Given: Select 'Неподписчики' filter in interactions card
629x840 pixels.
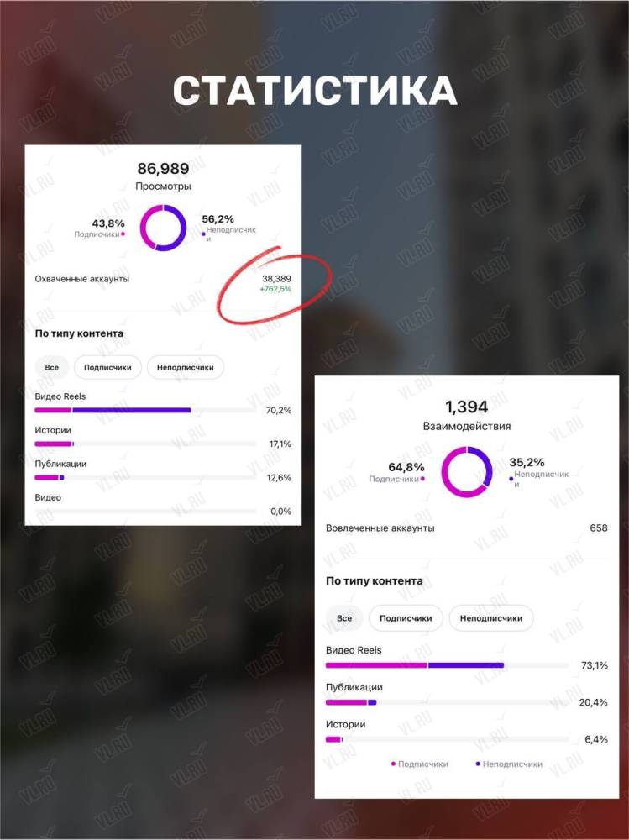Looking at the screenshot, I should tap(490, 618).
